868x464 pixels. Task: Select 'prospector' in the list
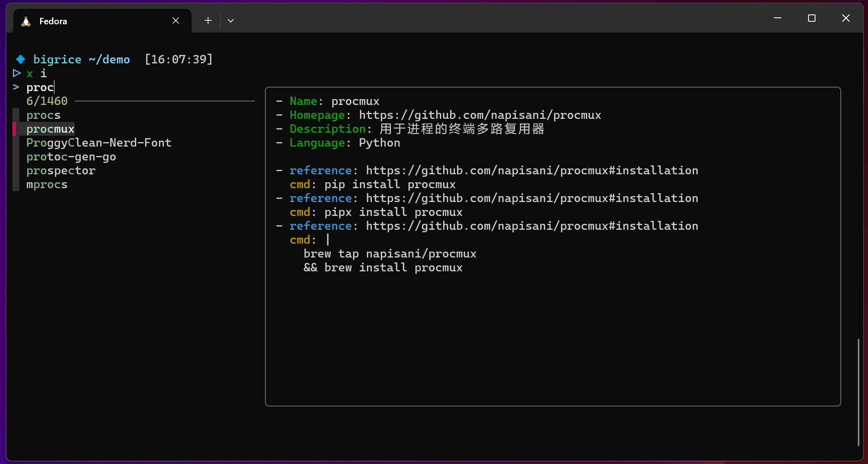coord(61,171)
